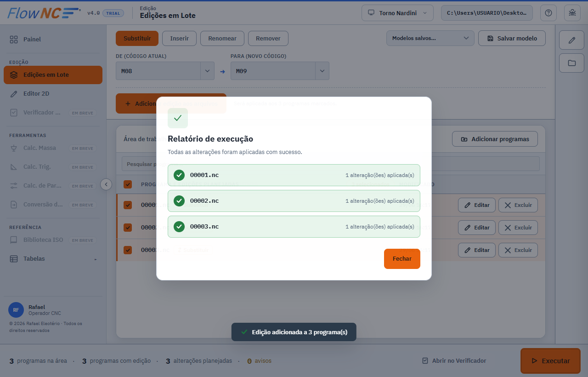The height and width of the screenshot is (377, 588).
Task: Click Salvar modelo button
Action: (x=512, y=38)
